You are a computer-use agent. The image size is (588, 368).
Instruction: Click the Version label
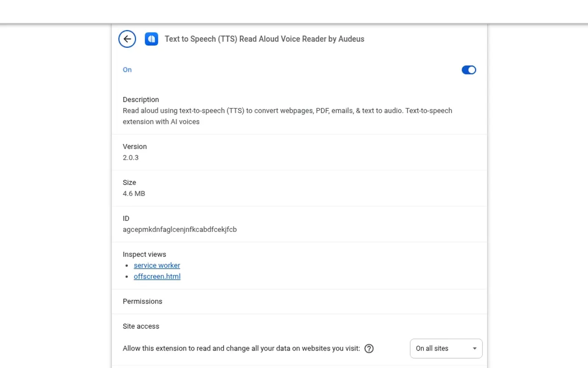coord(135,147)
